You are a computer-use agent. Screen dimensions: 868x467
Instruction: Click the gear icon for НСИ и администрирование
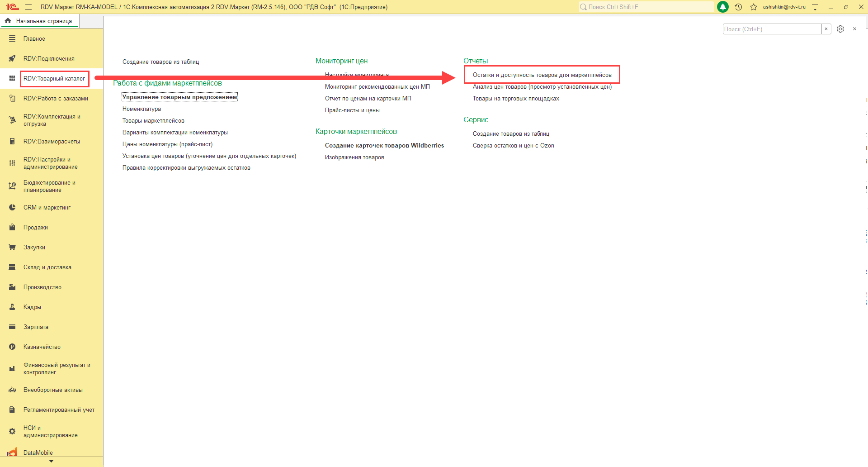click(12, 432)
